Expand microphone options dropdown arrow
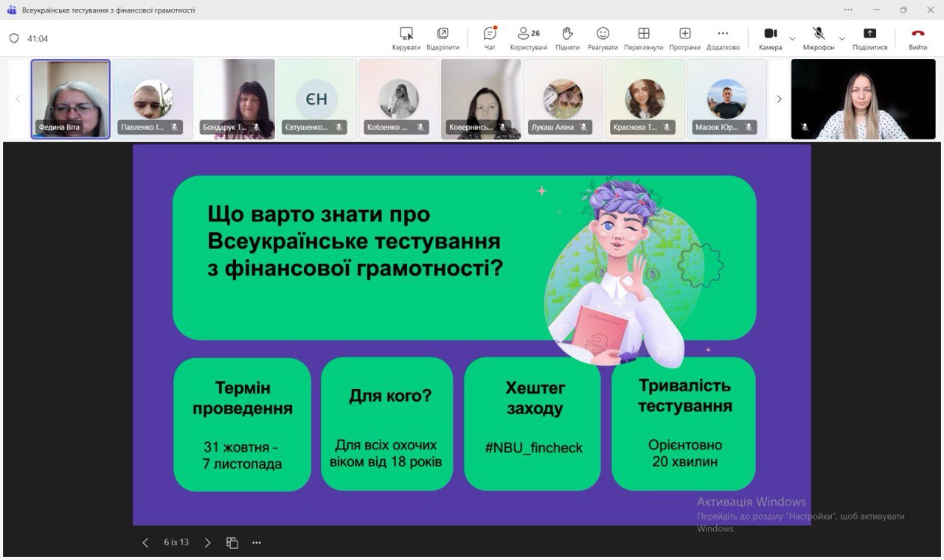944x560 pixels. point(842,38)
